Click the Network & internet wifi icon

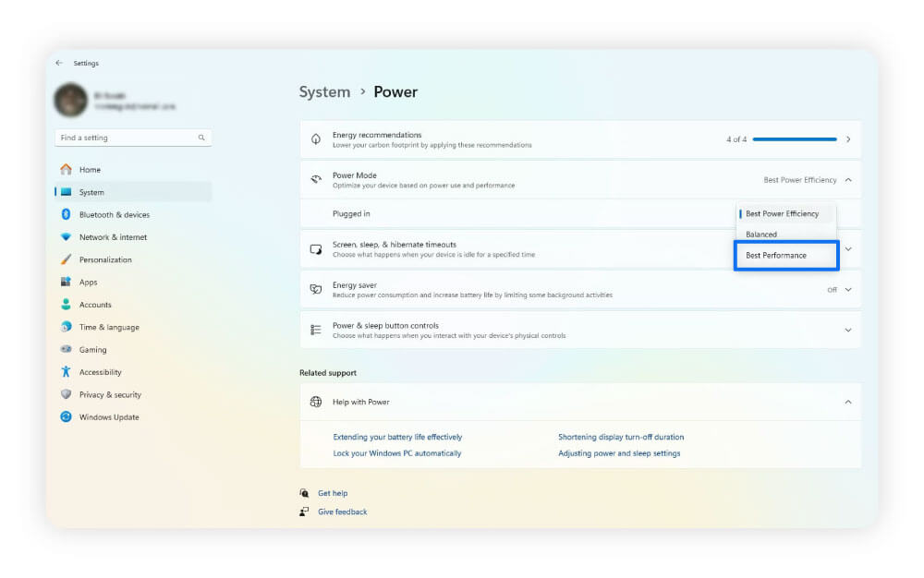[66, 236]
